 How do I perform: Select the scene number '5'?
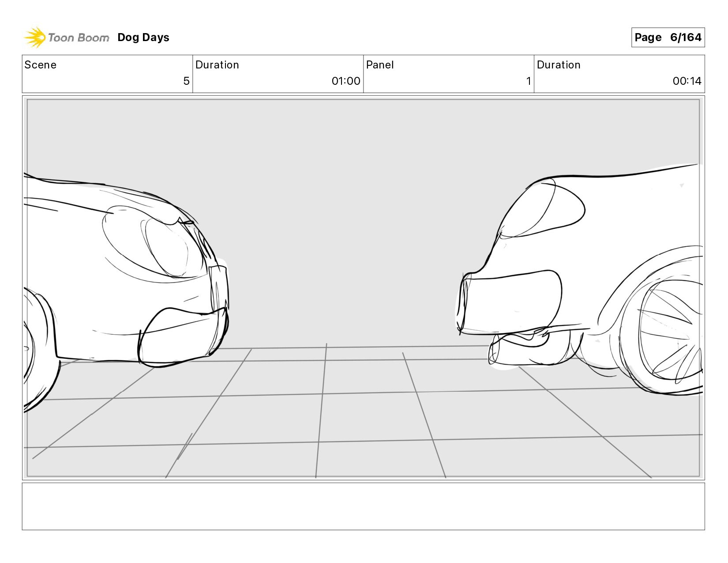pyautogui.click(x=186, y=81)
